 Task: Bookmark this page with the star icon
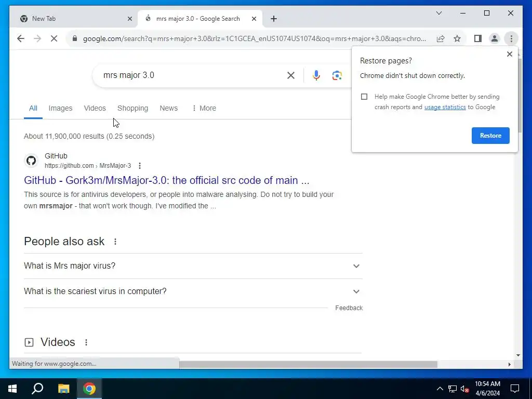(x=457, y=38)
